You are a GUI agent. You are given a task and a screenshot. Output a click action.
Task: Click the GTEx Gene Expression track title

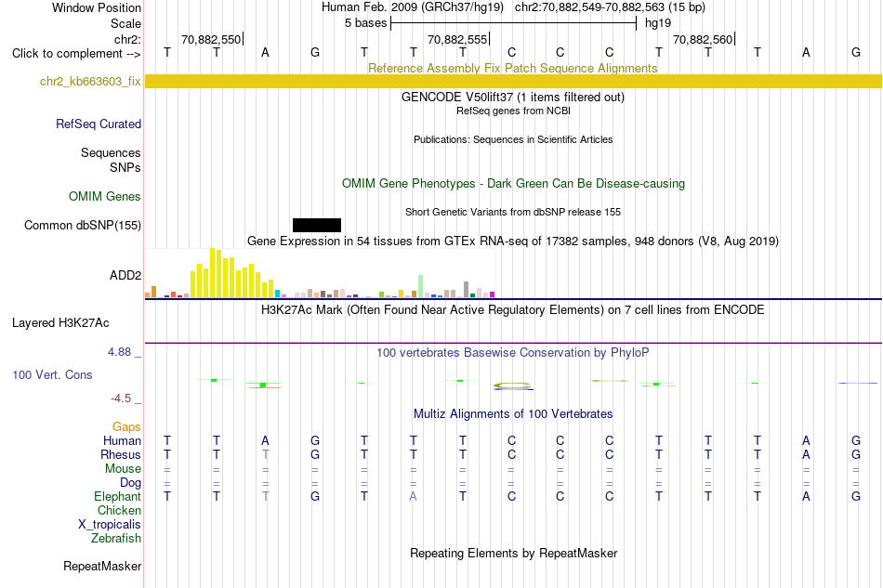point(512,241)
